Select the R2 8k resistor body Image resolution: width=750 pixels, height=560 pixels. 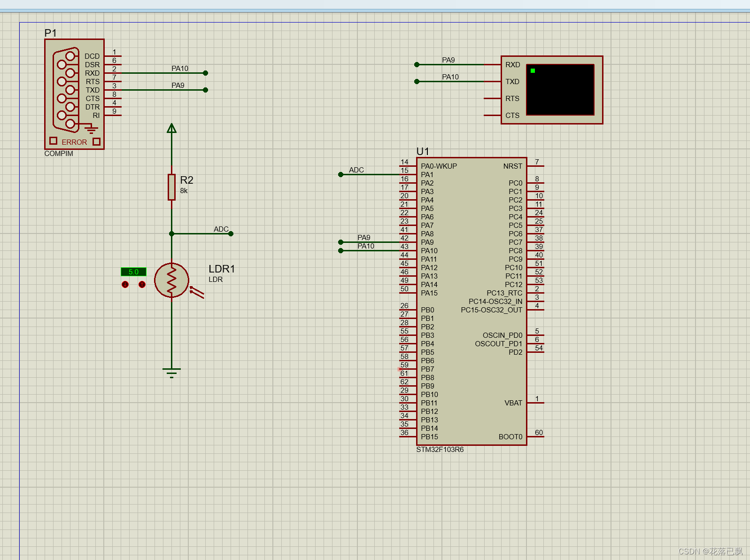click(172, 187)
